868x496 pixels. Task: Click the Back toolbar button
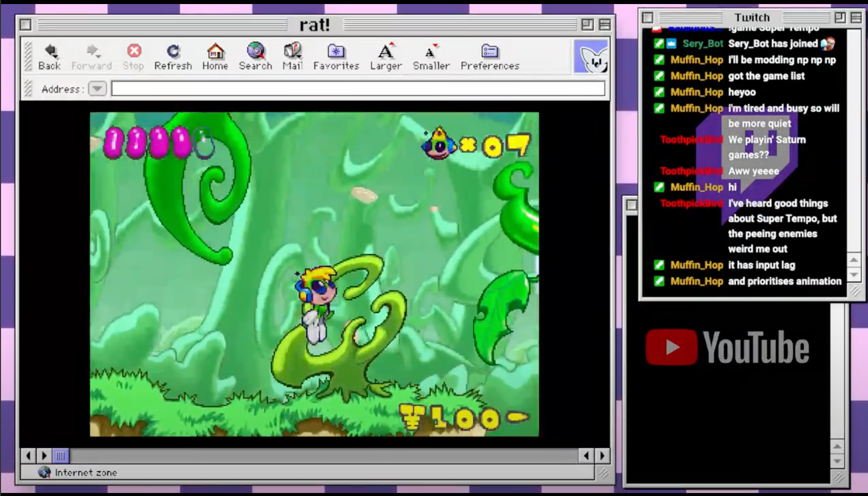[49, 57]
